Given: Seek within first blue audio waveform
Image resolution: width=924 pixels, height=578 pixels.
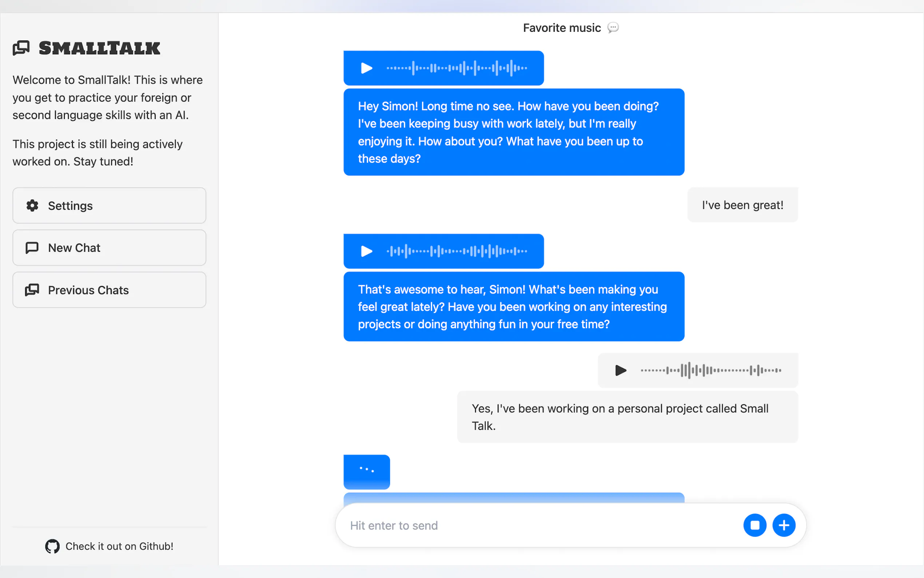Looking at the screenshot, I should (x=457, y=68).
